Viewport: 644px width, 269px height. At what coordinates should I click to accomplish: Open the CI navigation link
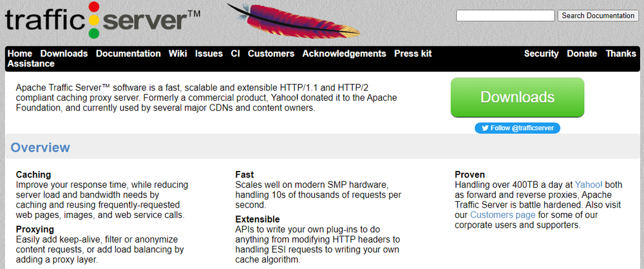[235, 54]
